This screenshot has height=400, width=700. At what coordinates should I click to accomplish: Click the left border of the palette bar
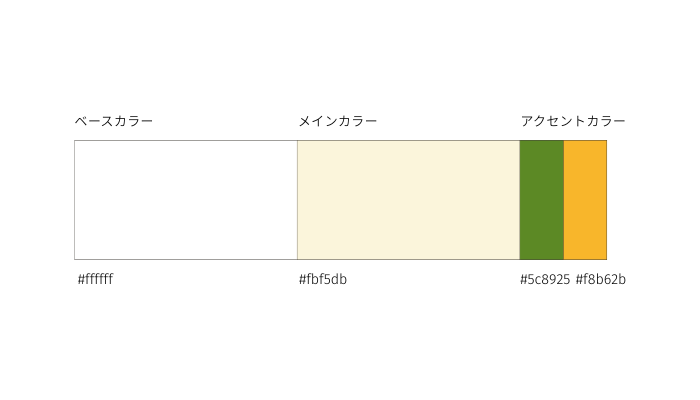(x=74, y=200)
